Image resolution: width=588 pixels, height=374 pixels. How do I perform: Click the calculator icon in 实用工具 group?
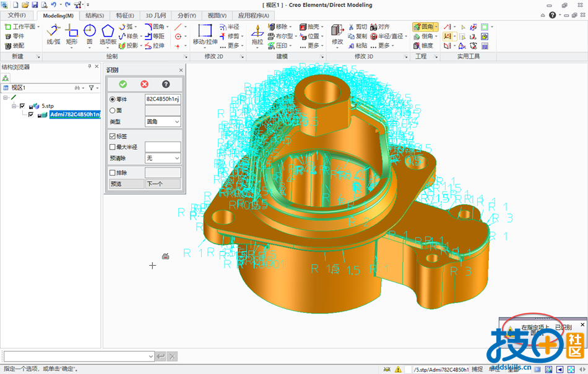point(485,46)
